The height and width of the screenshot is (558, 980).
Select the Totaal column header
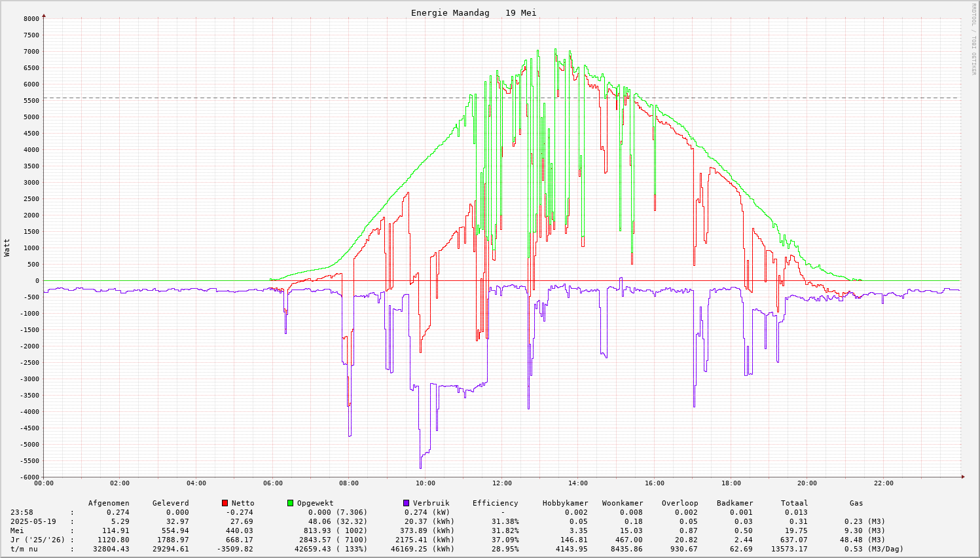pyautogui.click(x=794, y=503)
